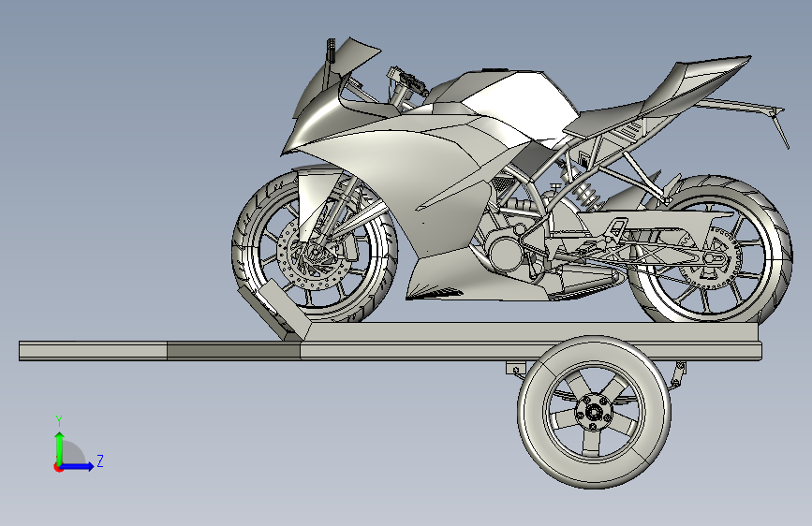Select the white fuel tank cover

click(523, 104)
